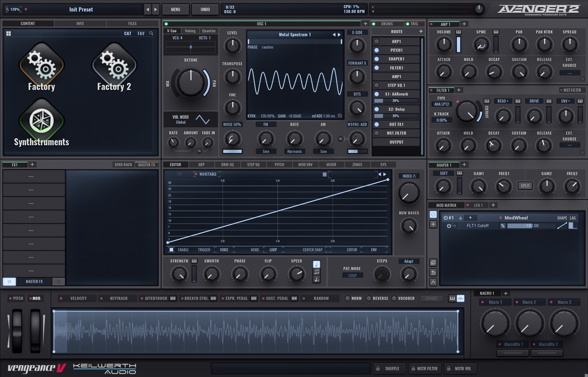This screenshot has width=588, height=377.
Task: Open the wavetable editor list menu icon
Action: pos(324,174)
